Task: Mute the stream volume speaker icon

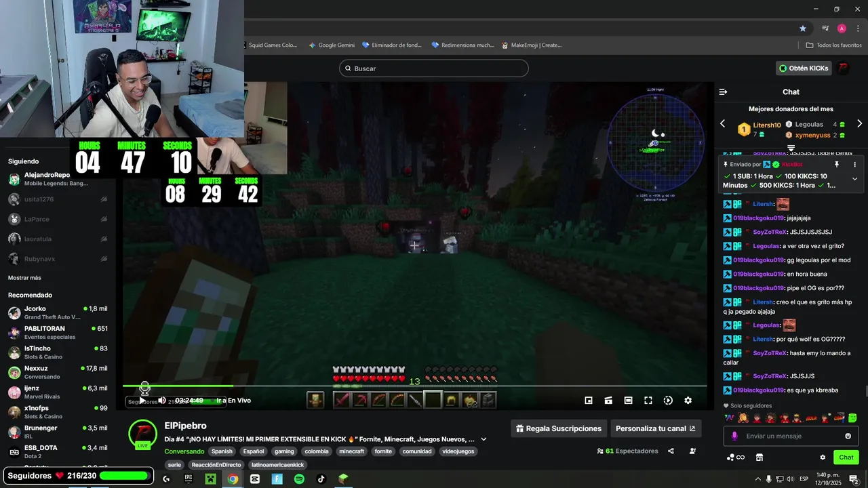Action: pyautogui.click(x=162, y=401)
